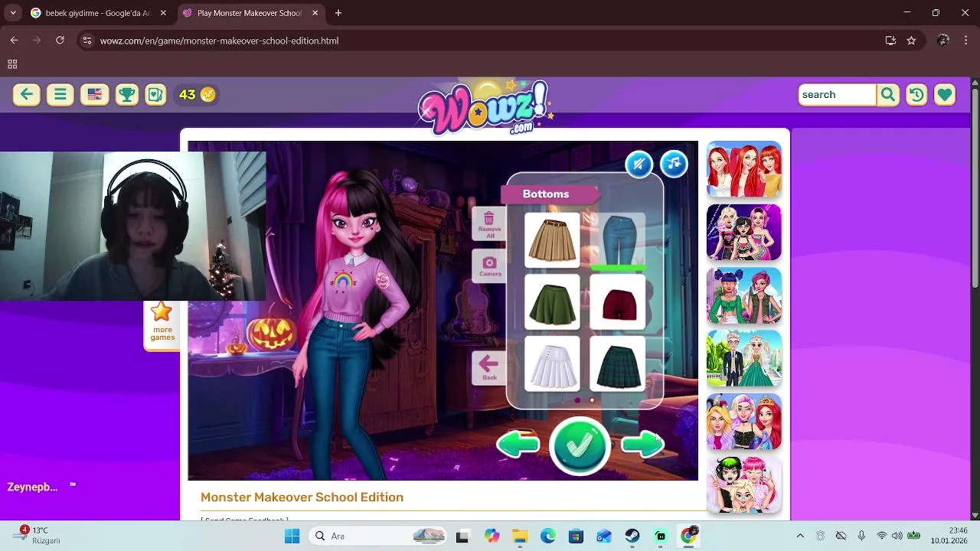Viewport: 980px width, 551px height.
Task: Toggle game music note button
Action: point(674,164)
